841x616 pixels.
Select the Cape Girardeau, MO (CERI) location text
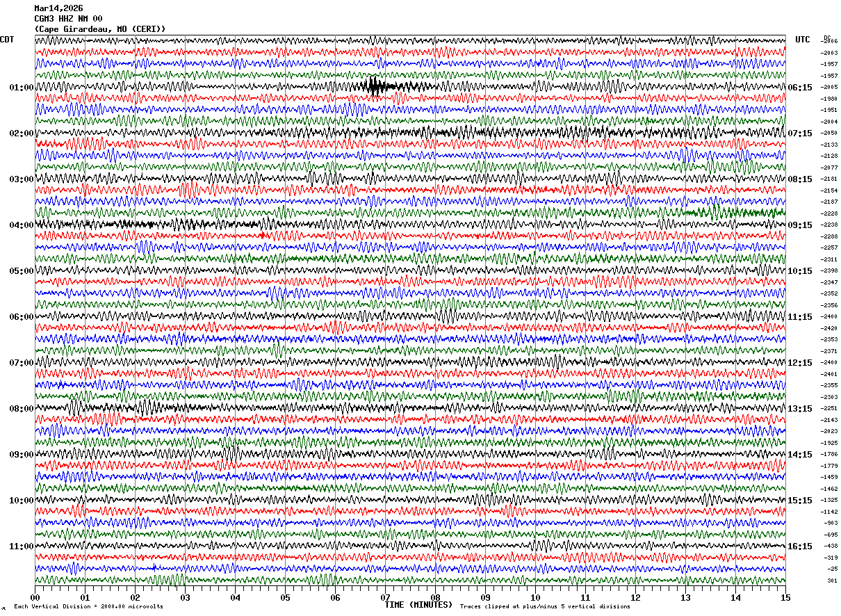tap(100, 29)
